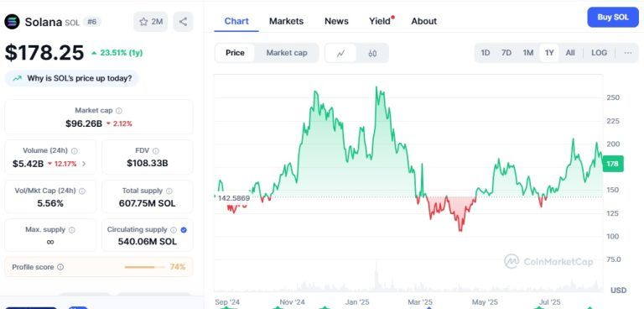The width and height of the screenshot is (644, 309).
Task: Open the Markets tab
Action: pos(286,21)
